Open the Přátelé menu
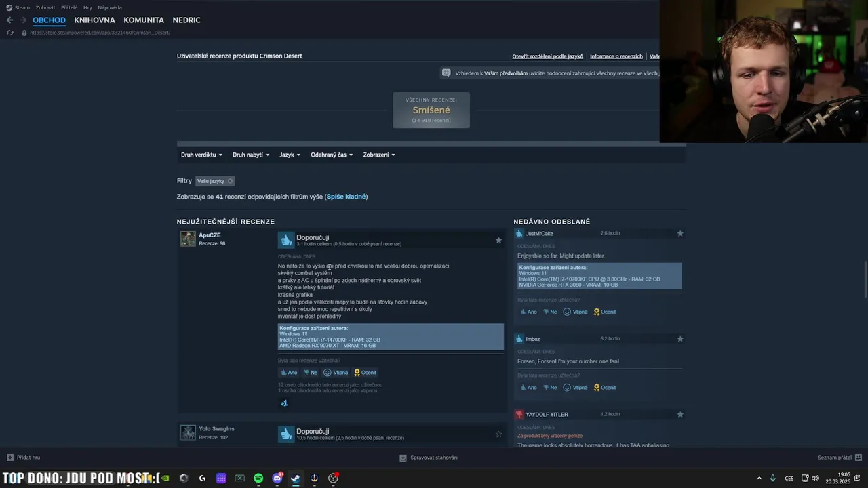Screen dimensions: 868x488 (69, 7)
